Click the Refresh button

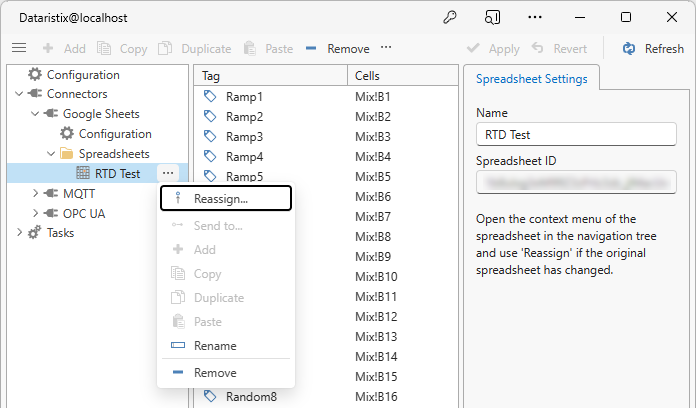[653, 48]
